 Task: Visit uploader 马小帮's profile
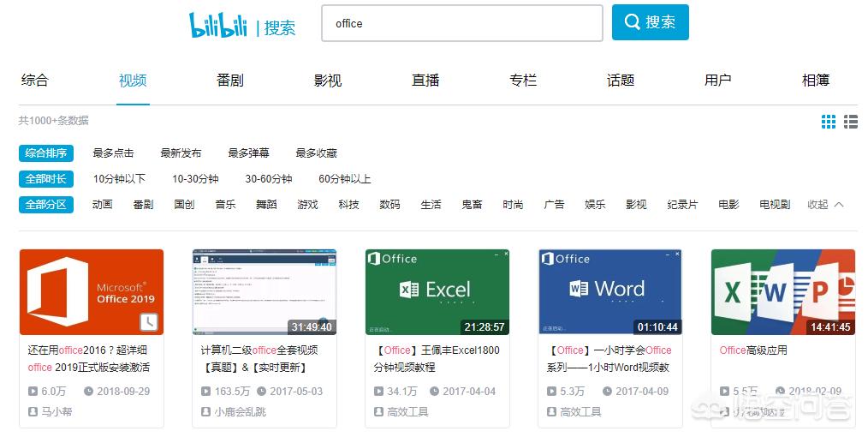pyautogui.click(x=56, y=411)
